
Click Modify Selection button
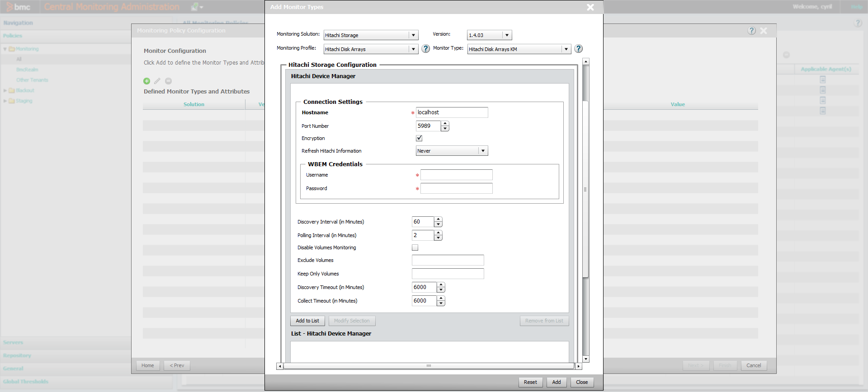coord(352,321)
